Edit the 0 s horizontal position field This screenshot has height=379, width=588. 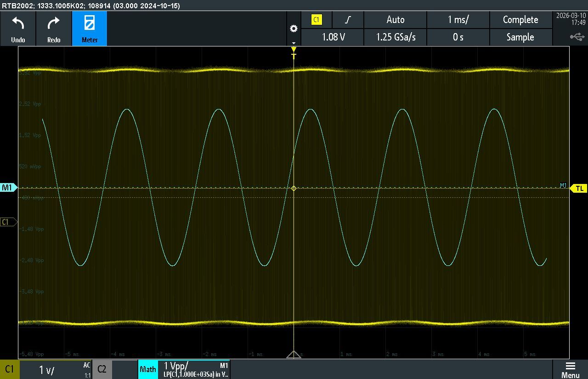(x=458, y=37)
